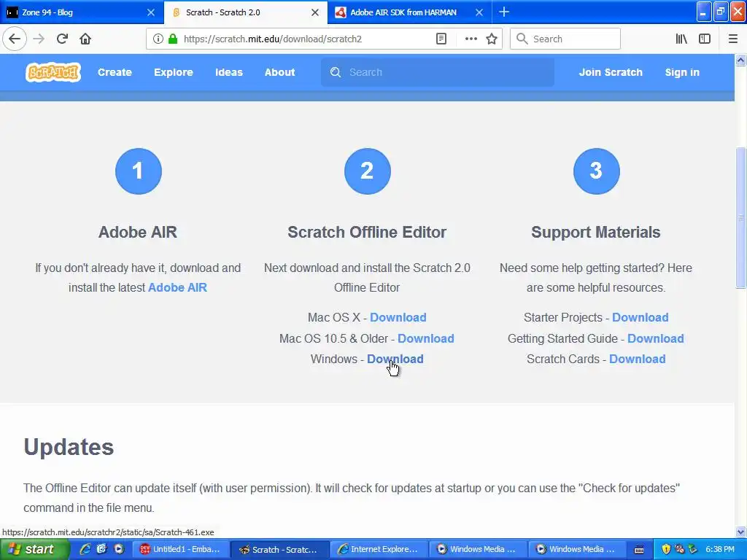The height and width of the screenshot is (560, 747).
Task: Switch to first Windows Media taskbar button
Action: click(478, 550)
